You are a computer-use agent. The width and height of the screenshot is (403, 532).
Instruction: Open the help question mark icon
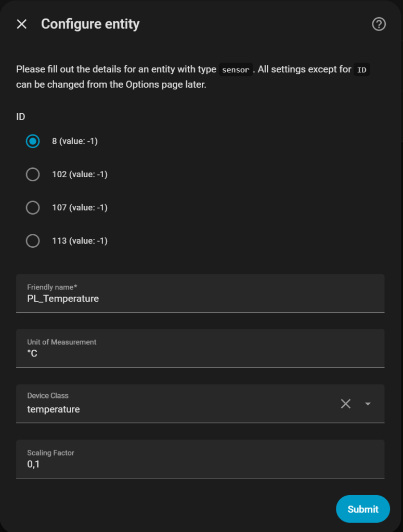tap(379, 24)
